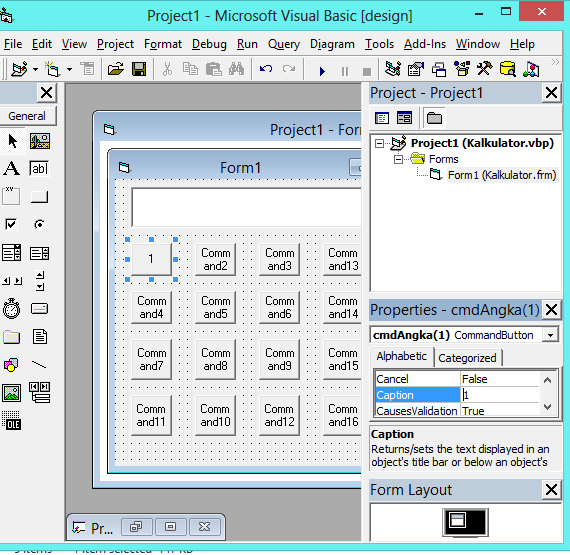
Task: Click the Command2 button on form
Action: pos(216,259)
